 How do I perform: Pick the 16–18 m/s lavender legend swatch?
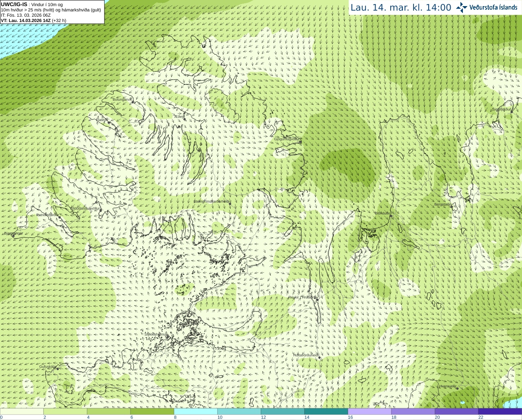[370, 411]
